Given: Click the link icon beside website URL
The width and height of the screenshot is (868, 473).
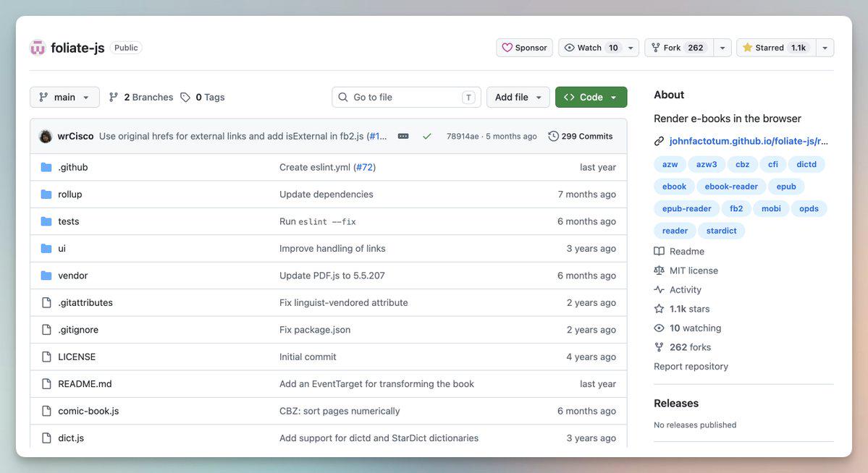Looking at the screenshot, I should 659,141.
